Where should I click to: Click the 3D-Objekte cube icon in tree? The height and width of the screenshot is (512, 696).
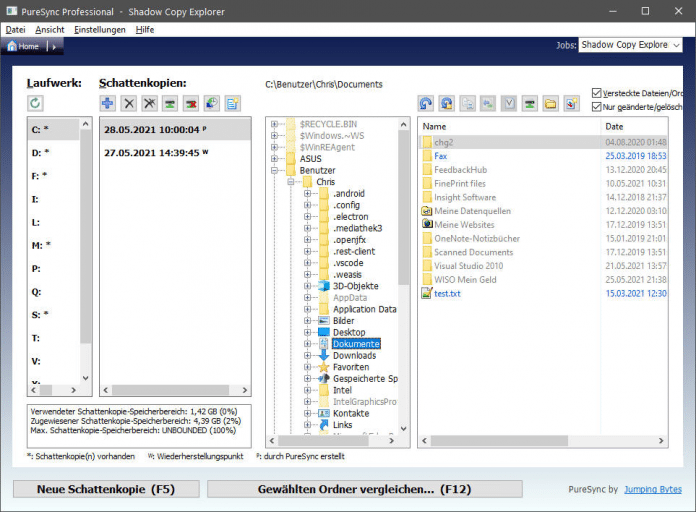click(x=324, y=286)
